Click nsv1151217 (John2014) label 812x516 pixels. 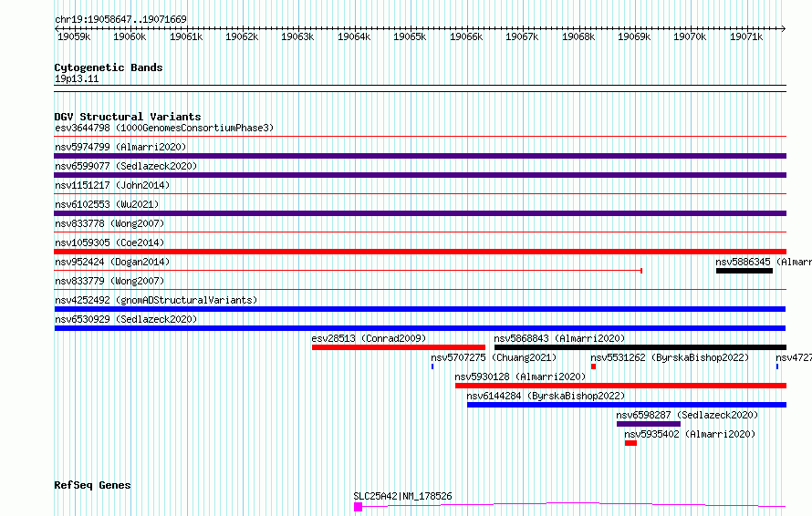pyautogui.click(x=112, y=185)
